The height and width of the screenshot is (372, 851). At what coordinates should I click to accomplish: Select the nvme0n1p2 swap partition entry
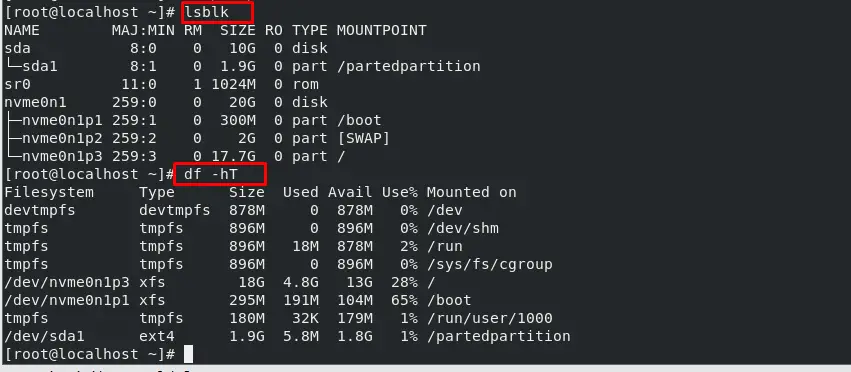click(x=62, y=138)
